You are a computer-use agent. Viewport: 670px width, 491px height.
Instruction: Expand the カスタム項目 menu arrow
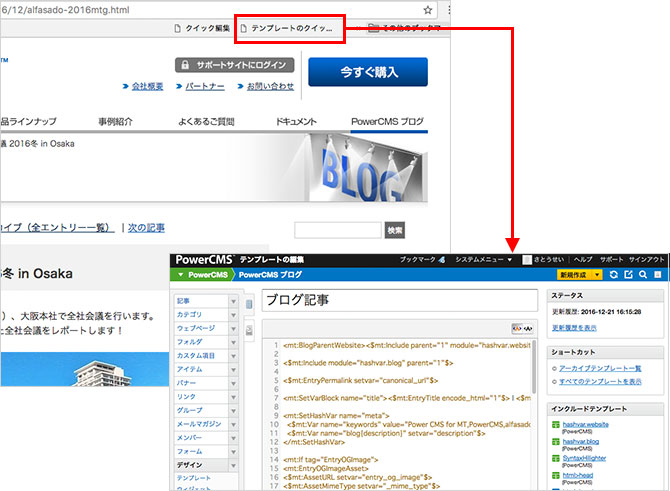click(233, 356)
